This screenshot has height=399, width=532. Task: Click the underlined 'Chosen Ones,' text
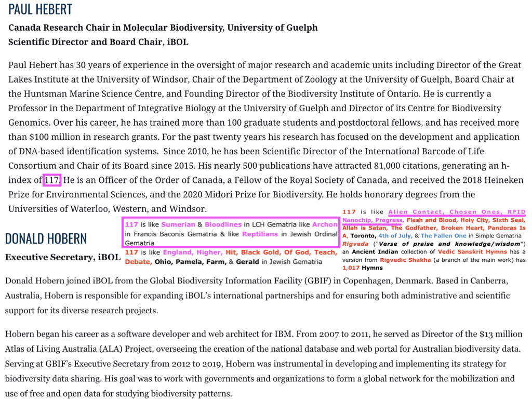click(477, 212)
